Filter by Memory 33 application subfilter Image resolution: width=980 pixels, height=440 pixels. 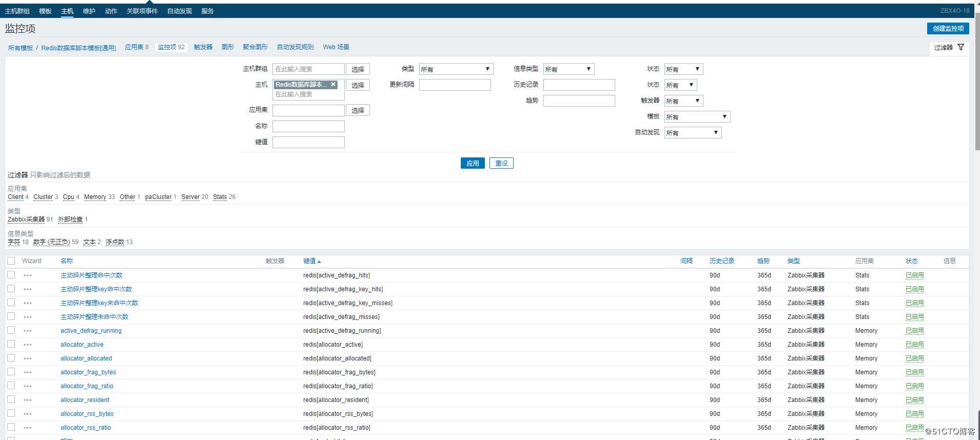100,197
